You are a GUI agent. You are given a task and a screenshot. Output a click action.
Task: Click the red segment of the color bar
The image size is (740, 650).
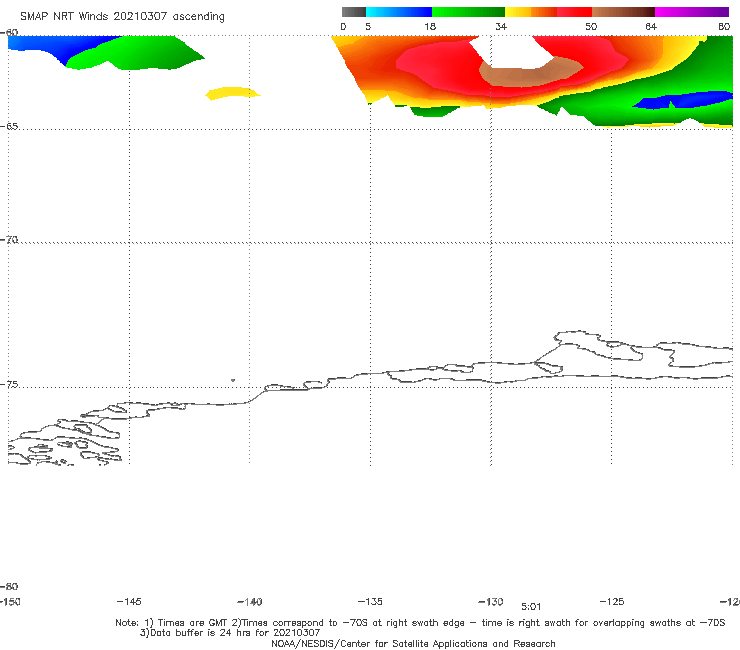574,12
